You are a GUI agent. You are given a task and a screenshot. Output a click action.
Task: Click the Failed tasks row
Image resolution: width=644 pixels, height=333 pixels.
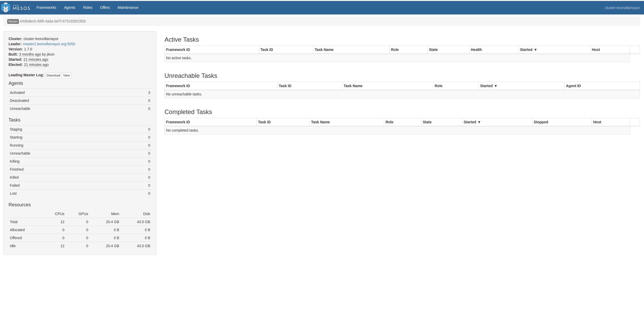point(80,185)
